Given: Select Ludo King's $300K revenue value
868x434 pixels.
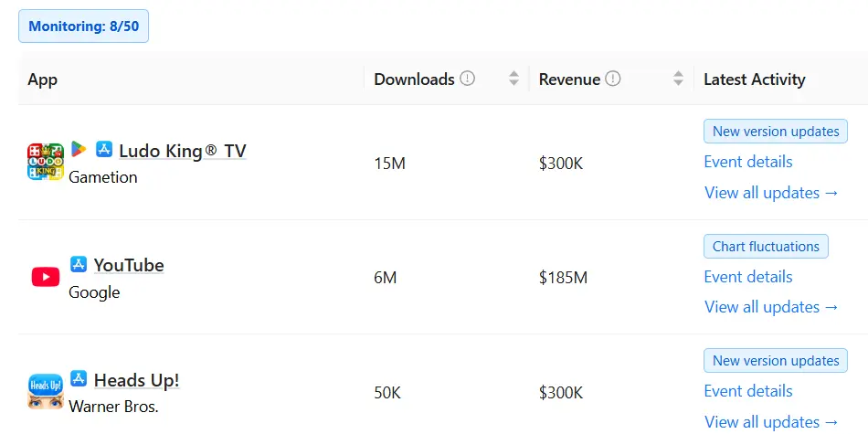Looking at the screenshot, I should (561, 164).
